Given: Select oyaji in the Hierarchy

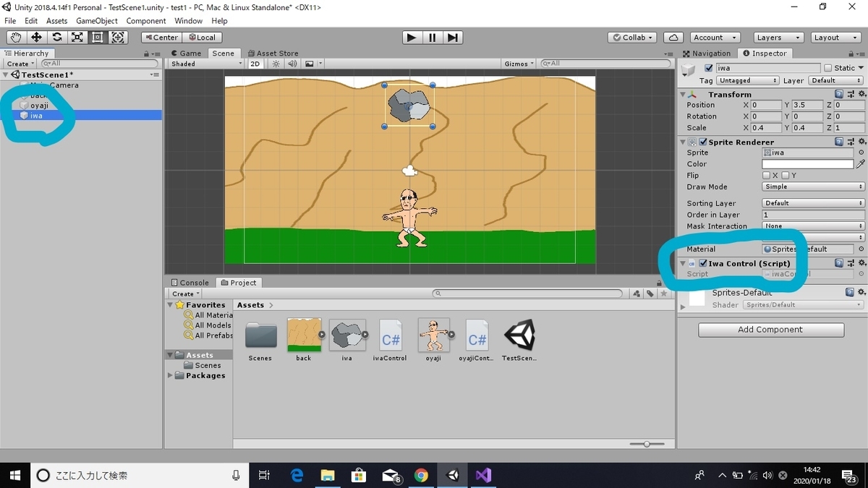Looking at the screenshot, I should click(x=39, y=106).
